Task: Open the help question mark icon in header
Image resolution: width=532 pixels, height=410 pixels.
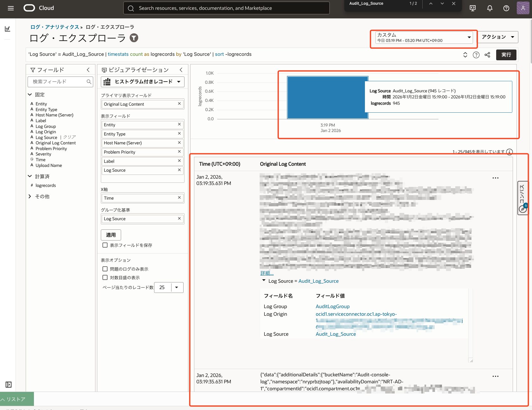Action: pyautogui.click(x=506, y=8)
